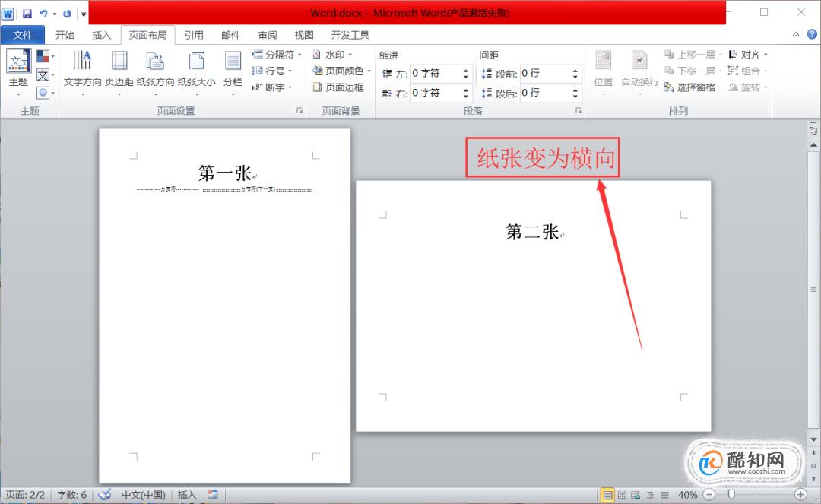The height and width of the screenshot is (504, 821).
Task: Open Columns (分栏) menu
Action: pos(233,73)
